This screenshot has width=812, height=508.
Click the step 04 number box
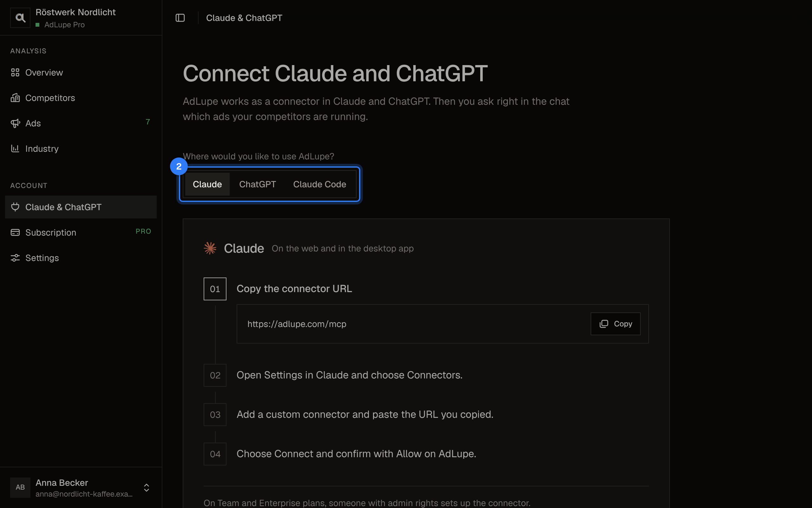tap(215, 454)
